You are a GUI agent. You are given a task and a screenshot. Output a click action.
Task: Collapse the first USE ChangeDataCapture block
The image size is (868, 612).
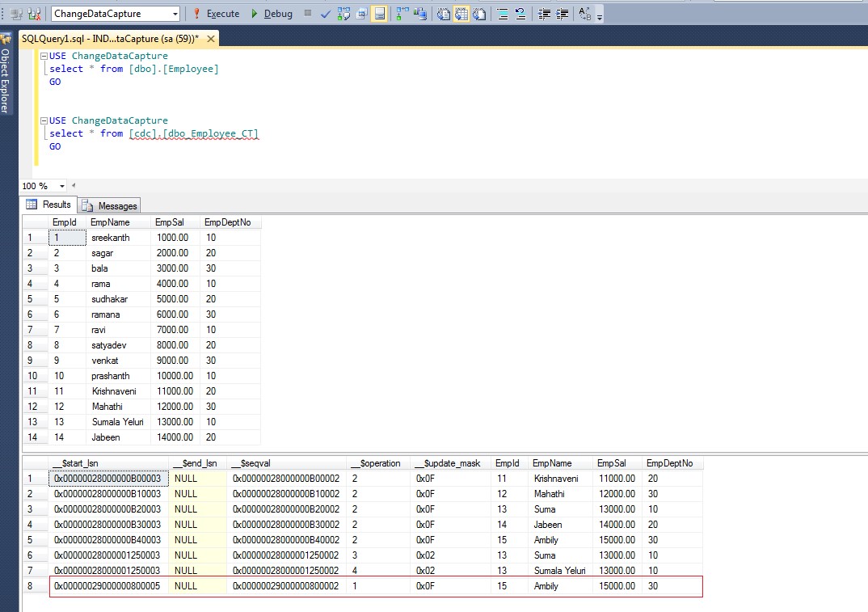[44, 56]
